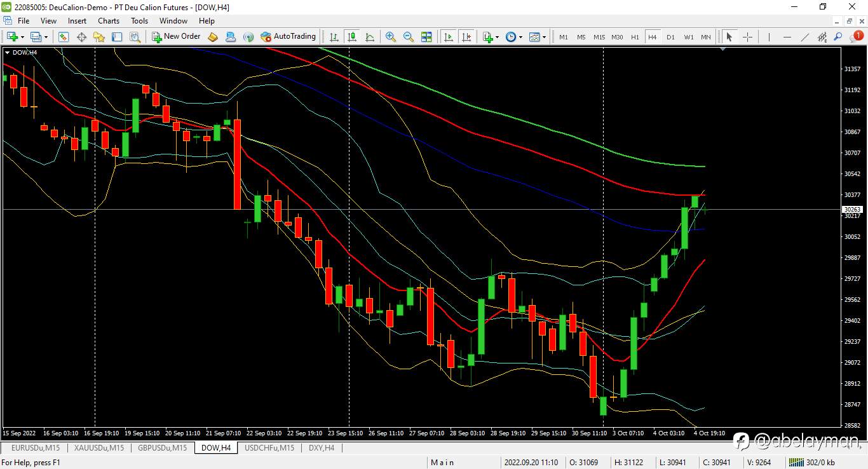Open the virtual hosting cloud icon
Viewport: 868px width, 469px height.
230,37
